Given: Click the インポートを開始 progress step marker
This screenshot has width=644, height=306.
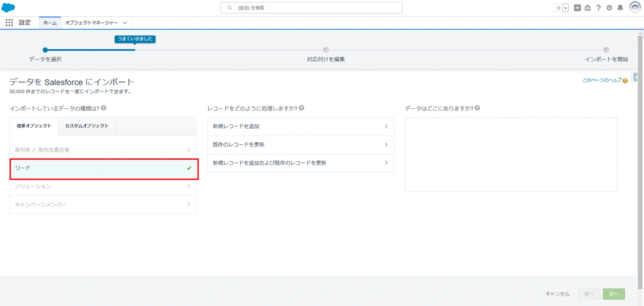Looking at the screenshot, I should pos(606,50).
